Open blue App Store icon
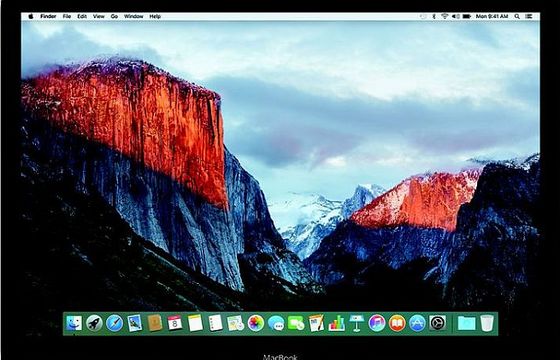The width and height of the screenshot is (560, 360). point(417,323)
